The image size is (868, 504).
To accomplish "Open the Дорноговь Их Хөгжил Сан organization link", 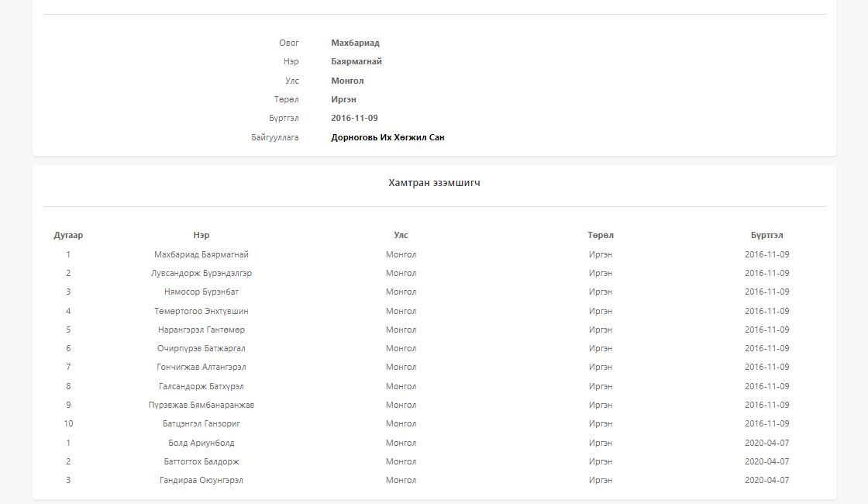I will pos(387,137).
